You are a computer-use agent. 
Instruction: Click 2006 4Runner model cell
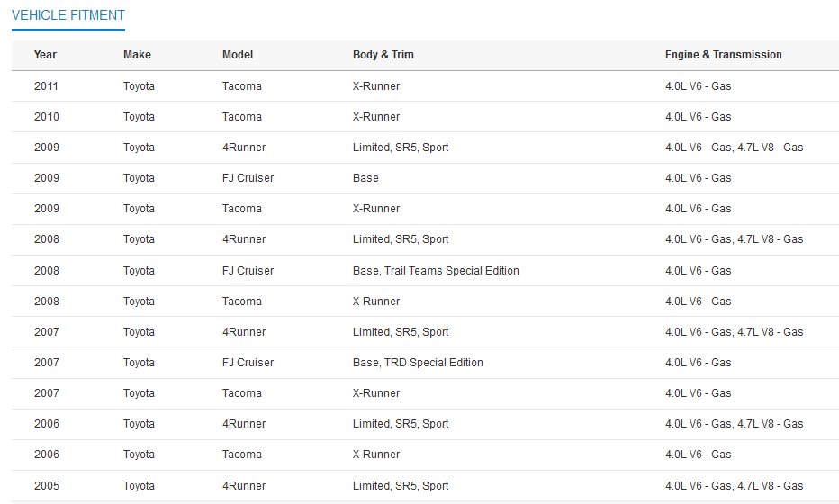click(x=244, y=424)
